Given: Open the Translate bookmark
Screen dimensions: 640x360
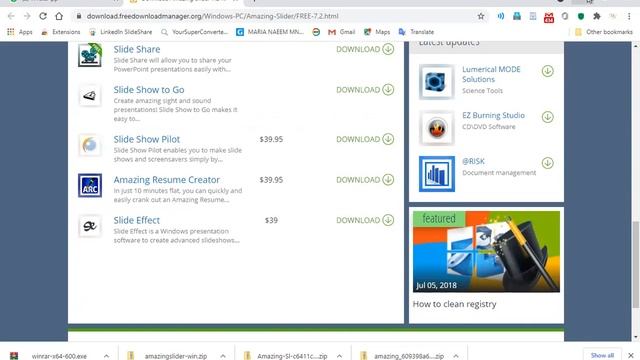Looking at the screenshot, I should click(416, 32).
